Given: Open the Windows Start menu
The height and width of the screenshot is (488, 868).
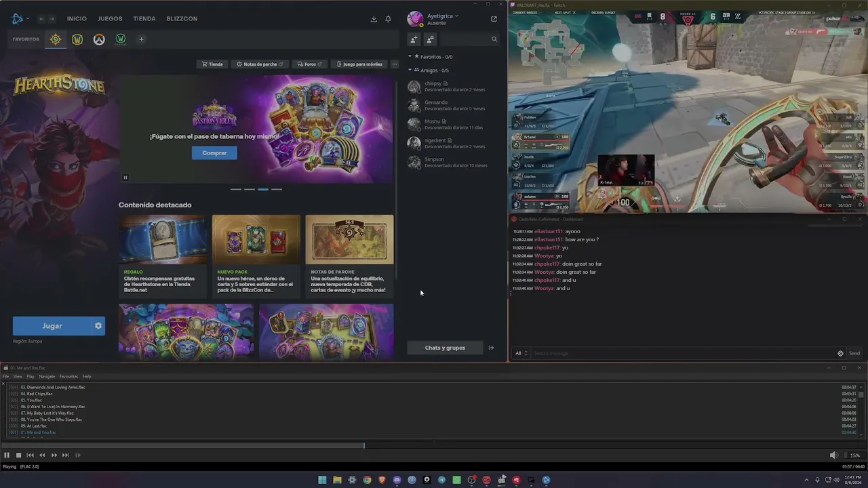Looking at the screenshot, I should pos(322,480).
